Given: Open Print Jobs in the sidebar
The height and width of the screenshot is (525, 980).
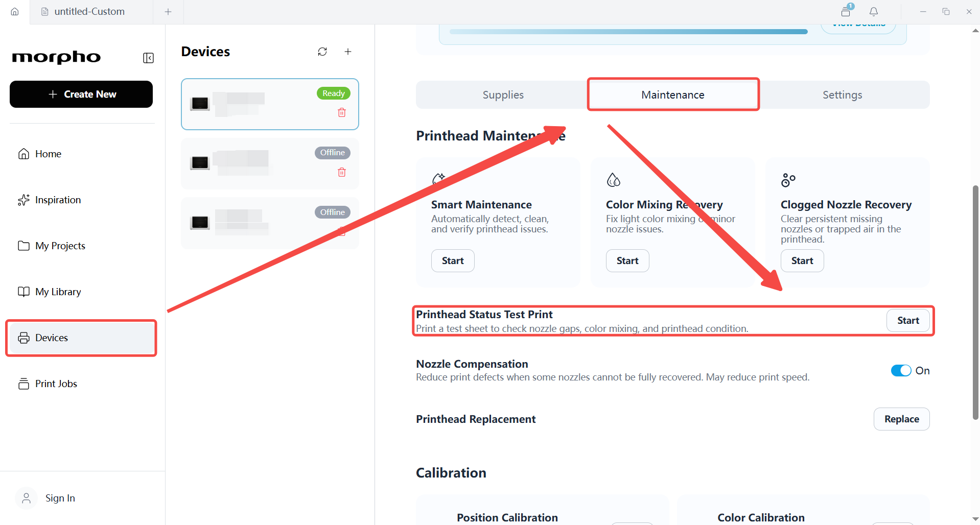Looking at the screenshot, I should pos(82,384).
